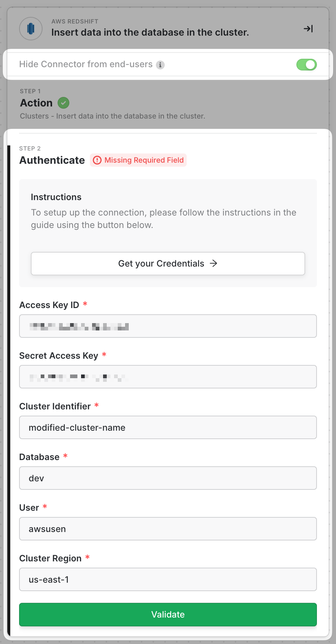
Task: Focus the Secret Access Key input
Action: pyautogui.click(x=168, y=377)
